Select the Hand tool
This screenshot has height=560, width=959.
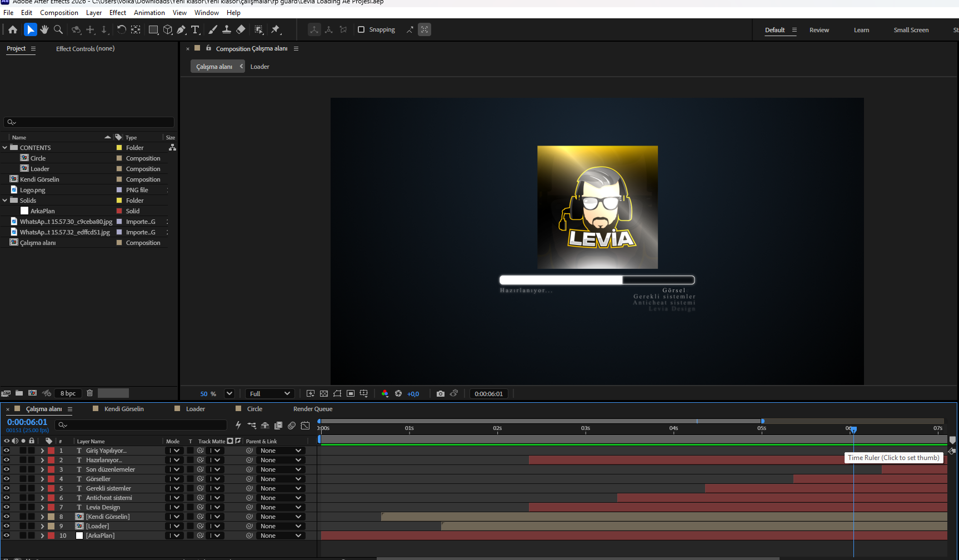tap(44, 29)
